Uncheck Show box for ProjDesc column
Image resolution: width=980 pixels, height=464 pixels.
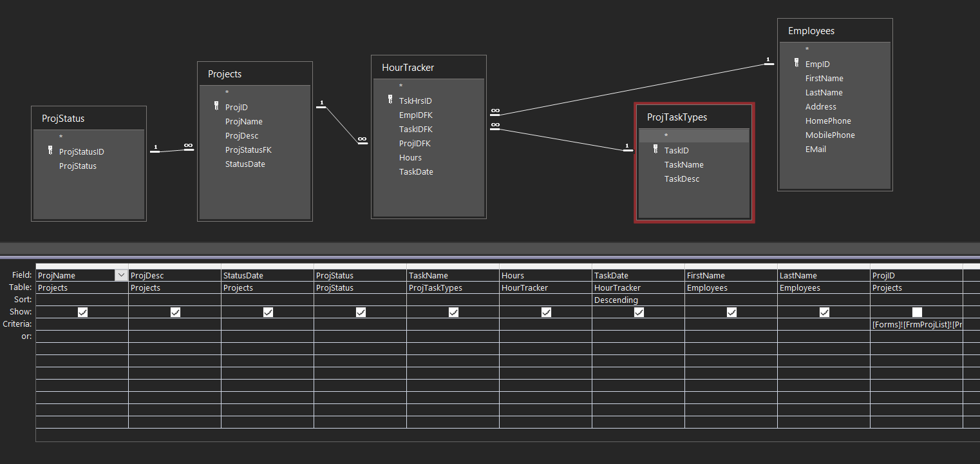click(175, 312)
